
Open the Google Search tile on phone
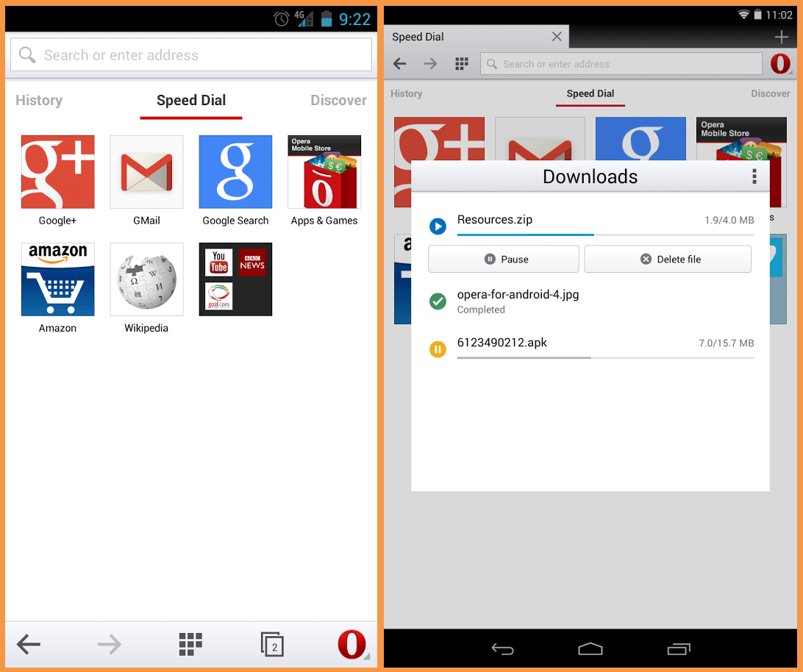pos(235,172)
